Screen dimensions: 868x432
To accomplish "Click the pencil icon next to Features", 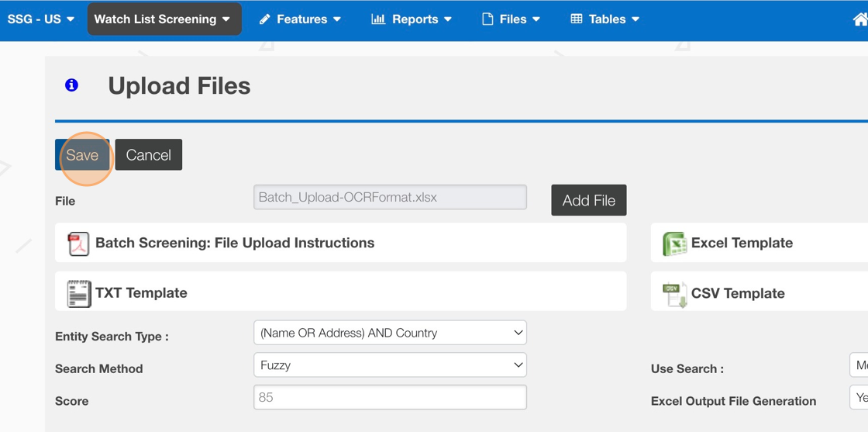I will pyautogui.click(x=265, y=19).
